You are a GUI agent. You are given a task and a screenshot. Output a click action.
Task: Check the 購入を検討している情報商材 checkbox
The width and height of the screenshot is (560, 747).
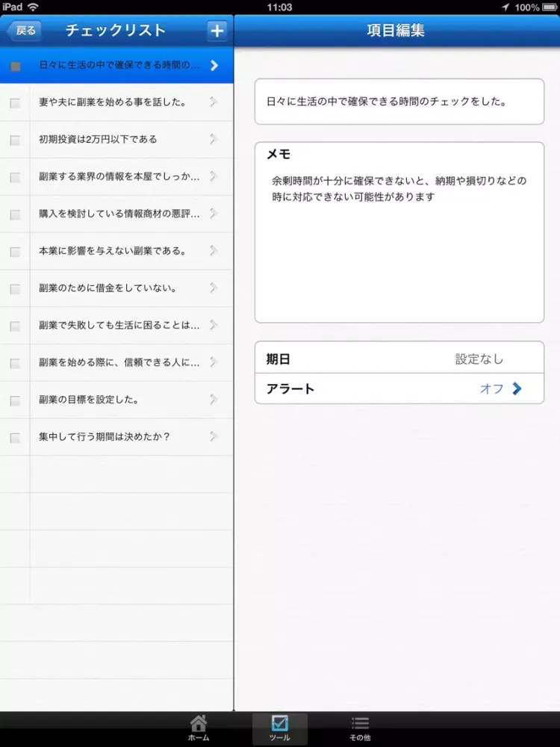pos(15,214)
